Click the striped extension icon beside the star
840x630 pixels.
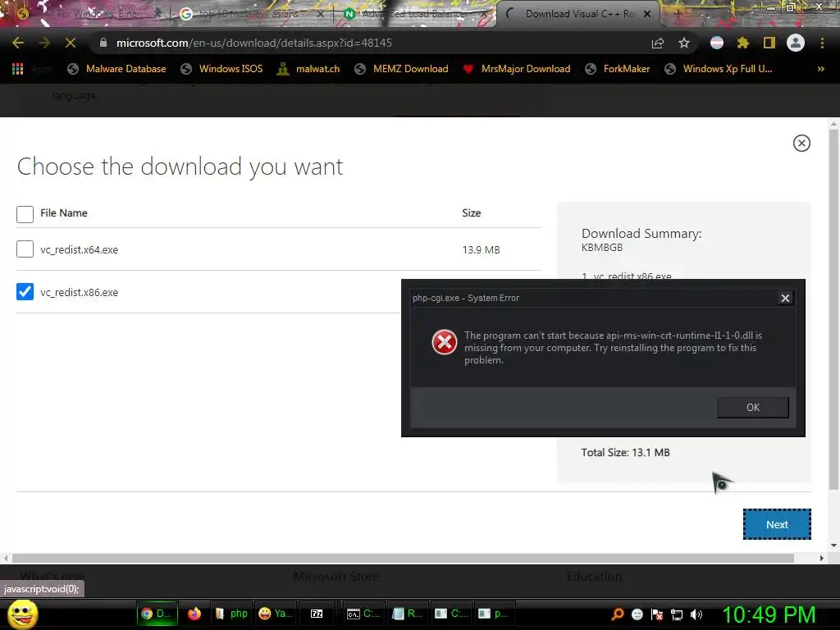click(717, 43)
